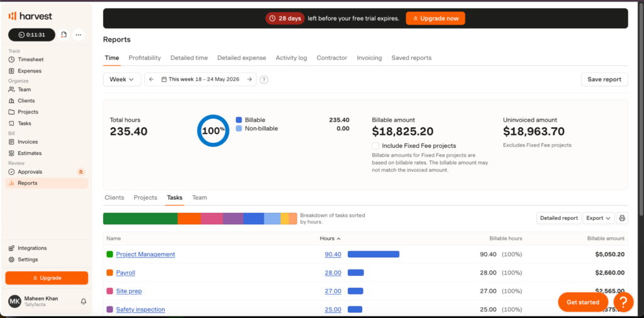Click the new entry icon beside timer

(64, 35)
